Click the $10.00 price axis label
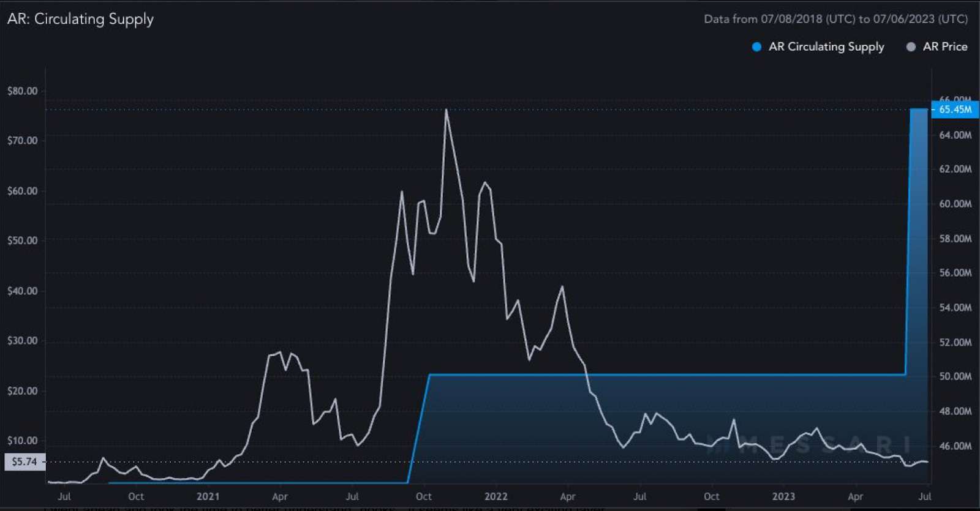980x511 pixels. (22, 440)
